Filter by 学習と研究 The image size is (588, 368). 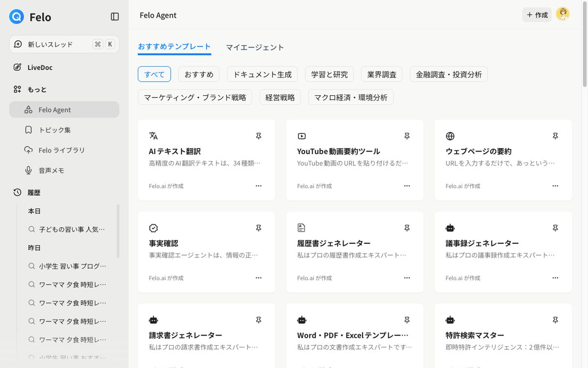click(x=329, y=74)
